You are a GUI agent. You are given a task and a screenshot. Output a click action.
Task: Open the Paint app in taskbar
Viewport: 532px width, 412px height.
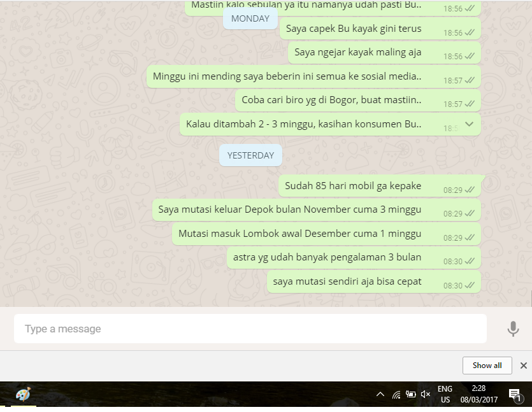click(x=23, y=394)
